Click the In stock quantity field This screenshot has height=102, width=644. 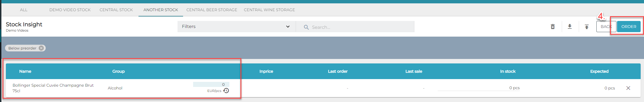(478, 88)
